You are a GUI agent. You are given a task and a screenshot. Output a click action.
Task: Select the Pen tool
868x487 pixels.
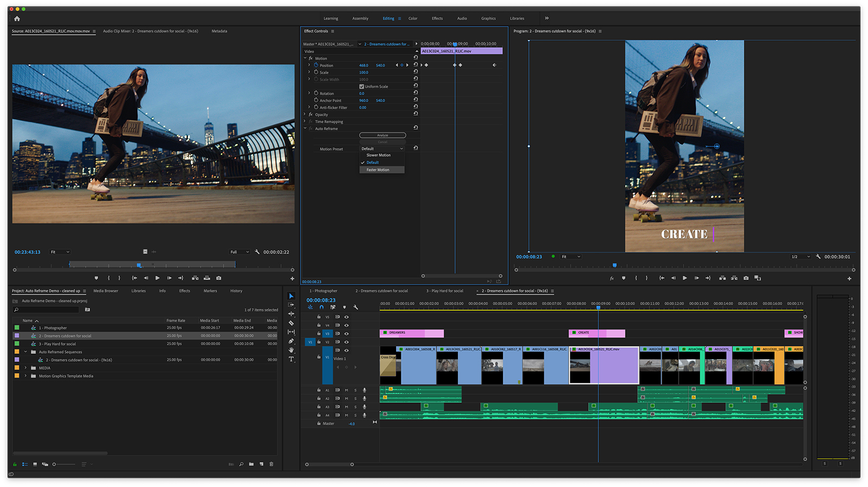tap(291, 341)
